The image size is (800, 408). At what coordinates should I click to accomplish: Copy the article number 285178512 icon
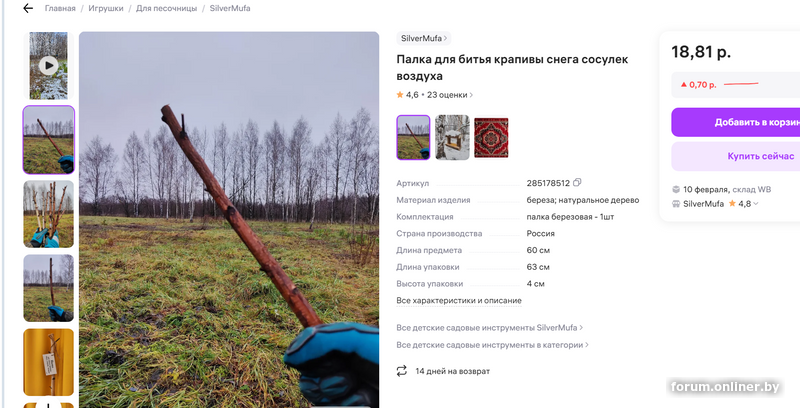point(577,183)
